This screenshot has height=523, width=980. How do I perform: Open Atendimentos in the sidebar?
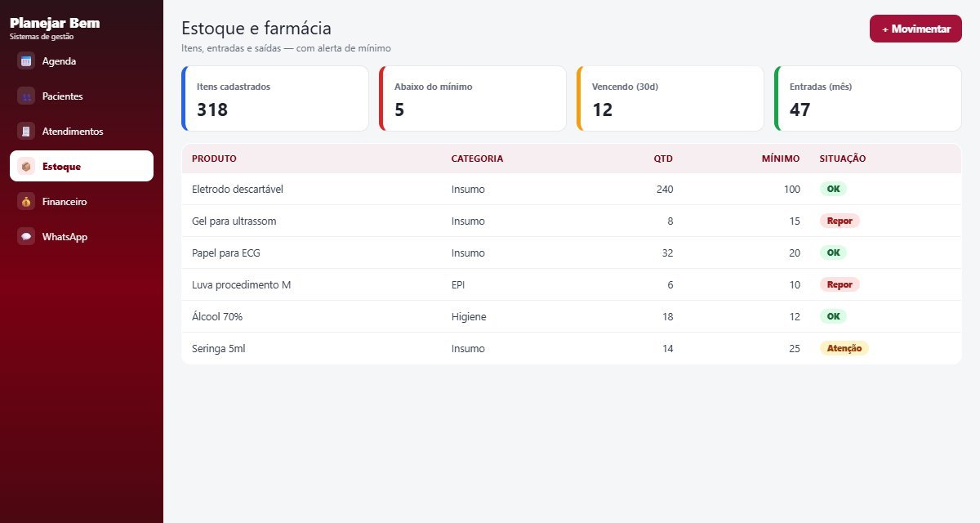tap(82, 132)
